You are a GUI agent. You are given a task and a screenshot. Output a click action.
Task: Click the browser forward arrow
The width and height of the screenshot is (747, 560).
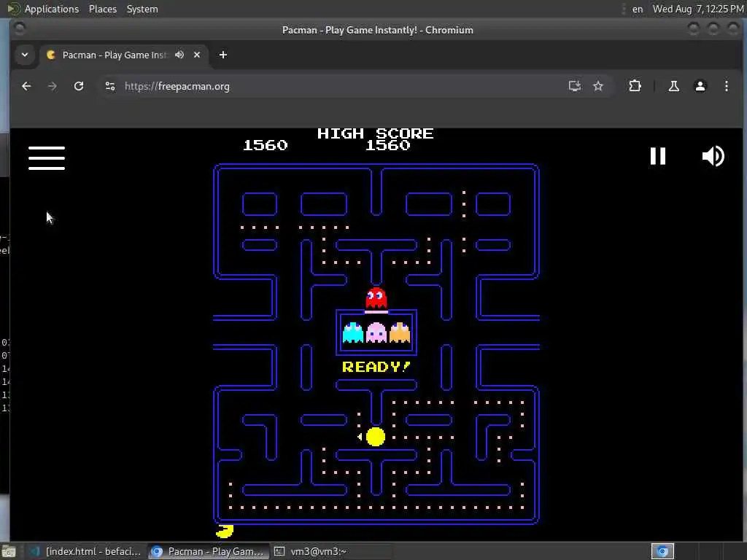pyautogui.click(x=53, y=86)
